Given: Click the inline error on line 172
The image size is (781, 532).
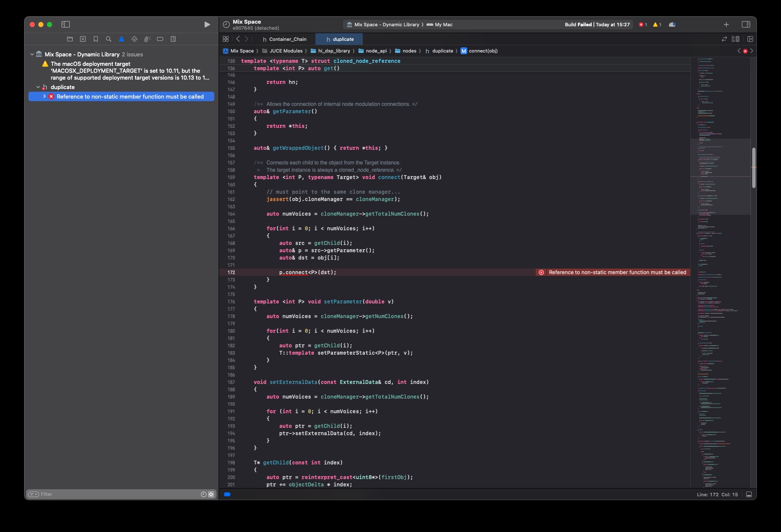Looking at the screenshot, I should tap(613, 272).
